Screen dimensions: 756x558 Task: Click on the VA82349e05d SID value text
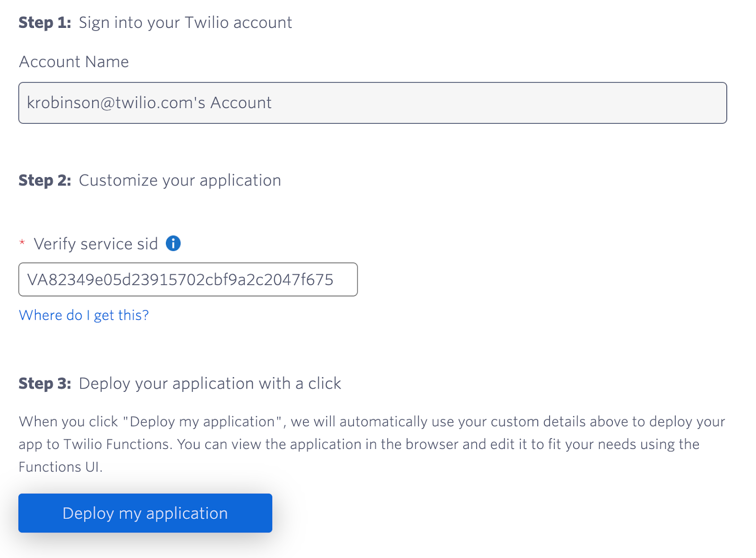pos(180,280)
